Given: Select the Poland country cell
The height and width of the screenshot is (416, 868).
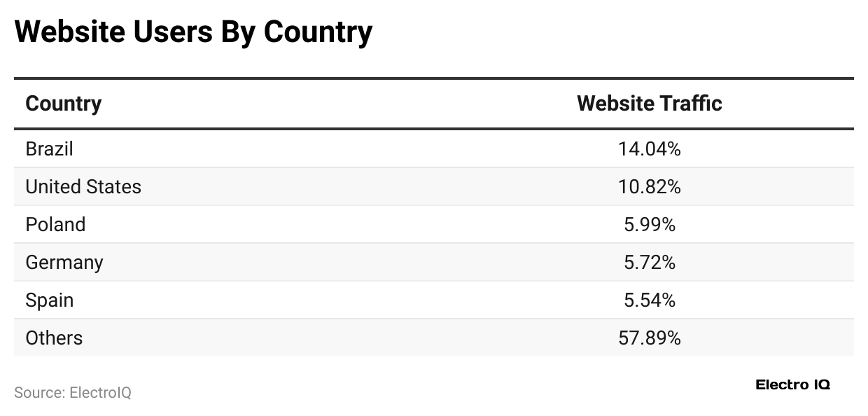Looking at the screenshot, I should 55,224.
